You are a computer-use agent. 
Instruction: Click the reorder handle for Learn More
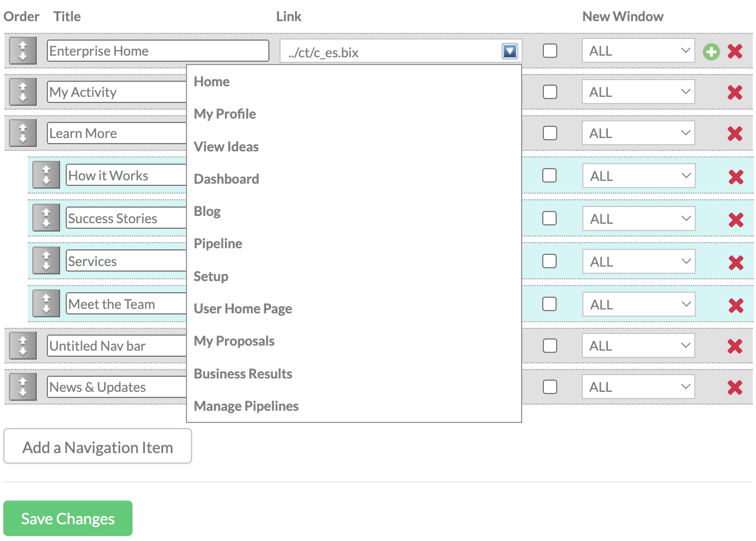tap(23, 133)
